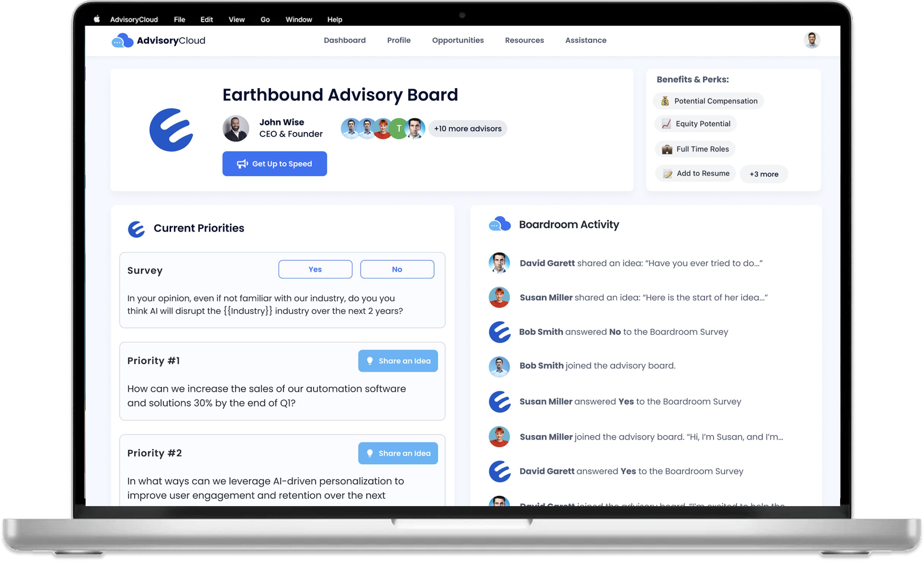Click the memo pencil icon

pos(668,174)
